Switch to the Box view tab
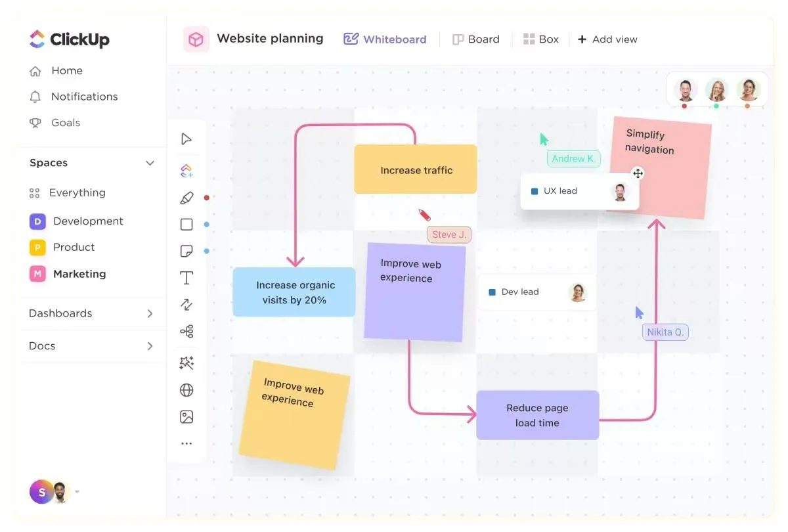The height and width of the screenshot is (532, 788). click(x=541, y=39)
